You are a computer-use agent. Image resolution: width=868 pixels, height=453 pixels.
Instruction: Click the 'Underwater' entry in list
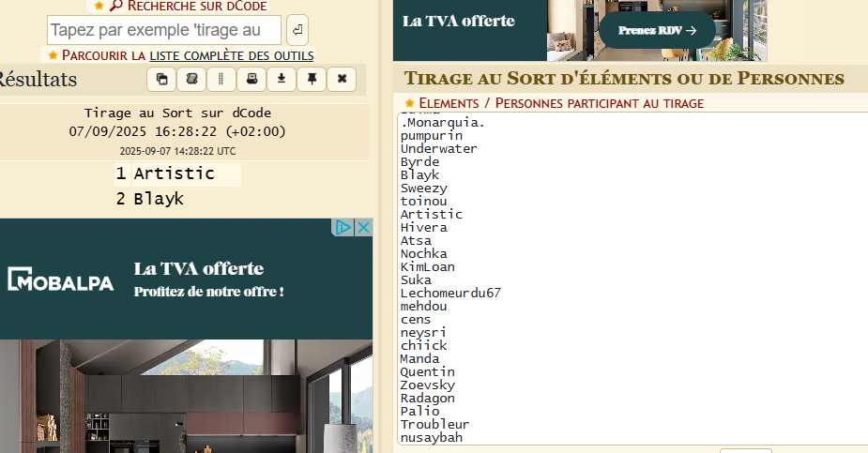[x=438, y=149]
